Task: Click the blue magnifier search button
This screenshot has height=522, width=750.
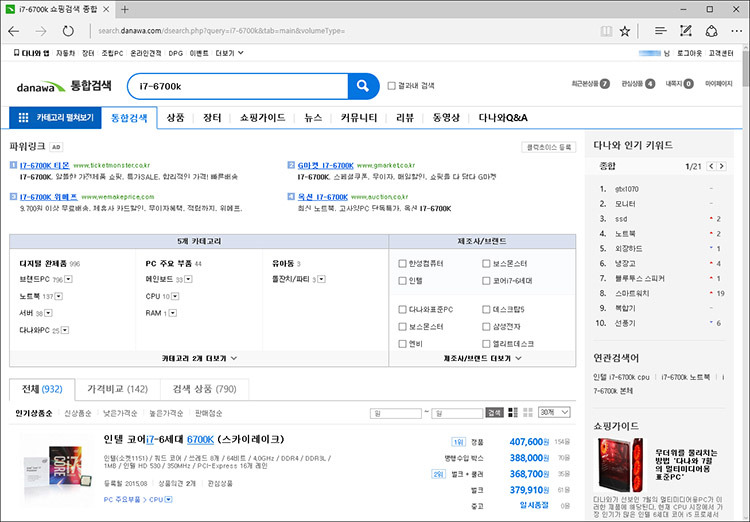Action: click(363, 86)
